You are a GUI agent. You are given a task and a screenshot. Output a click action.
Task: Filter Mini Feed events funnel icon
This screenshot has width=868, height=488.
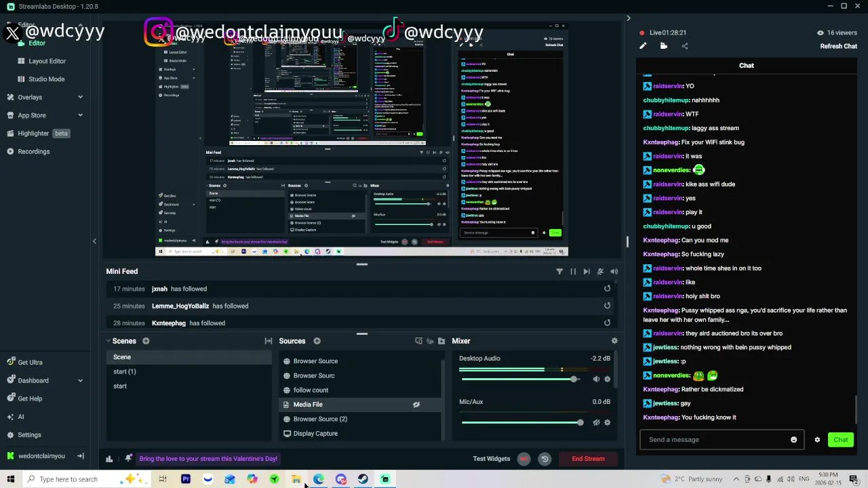point(559,271)
